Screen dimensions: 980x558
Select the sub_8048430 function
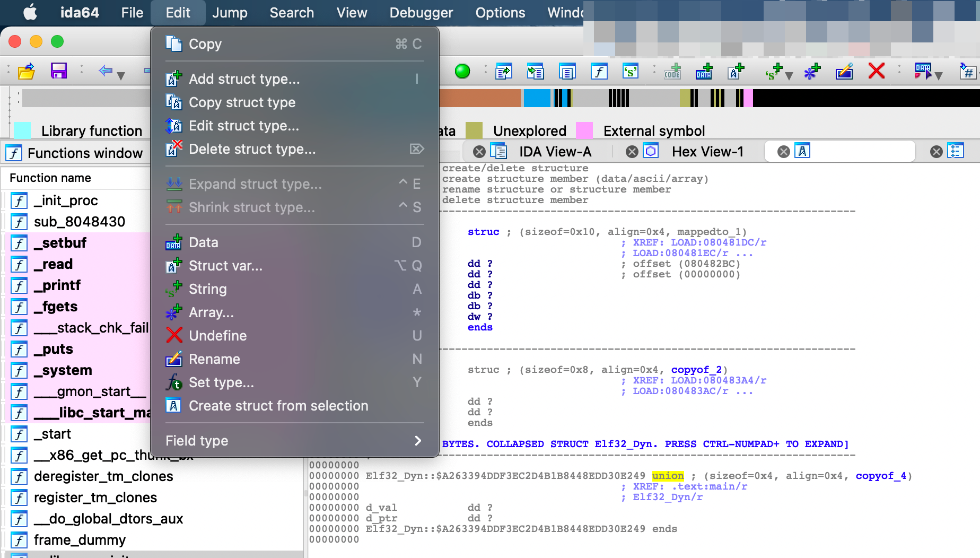click(x=80, y=222)
